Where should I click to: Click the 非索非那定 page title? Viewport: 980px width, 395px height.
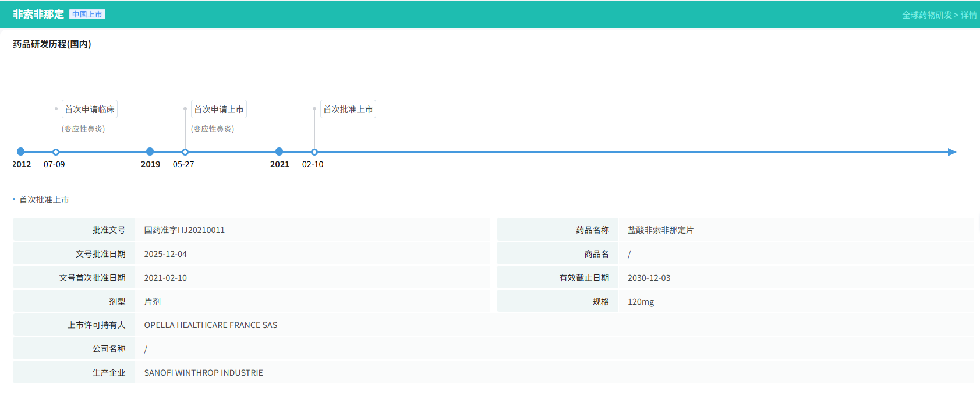[x=38, y=15]
